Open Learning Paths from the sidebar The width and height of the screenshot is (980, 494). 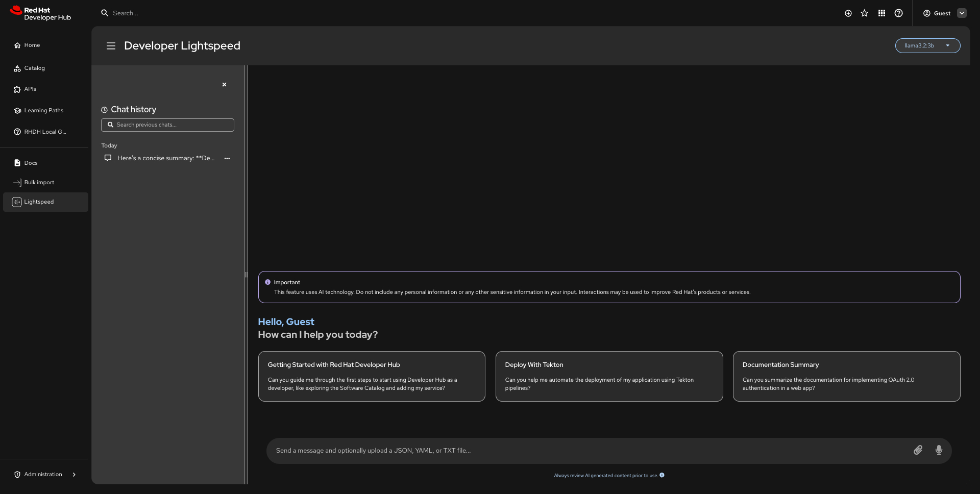click(43, 111)
